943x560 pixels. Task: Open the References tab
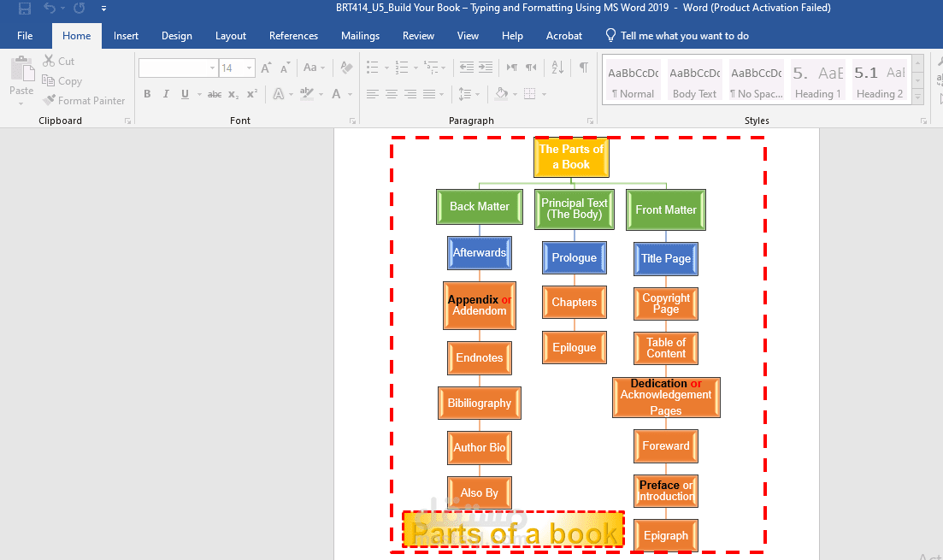[x=293, y=36]
